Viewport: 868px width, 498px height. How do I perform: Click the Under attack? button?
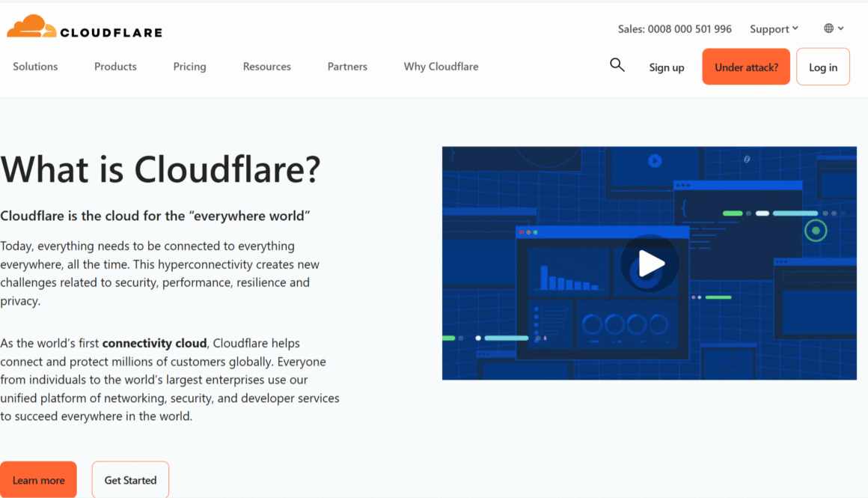click(x=745, y=66)
